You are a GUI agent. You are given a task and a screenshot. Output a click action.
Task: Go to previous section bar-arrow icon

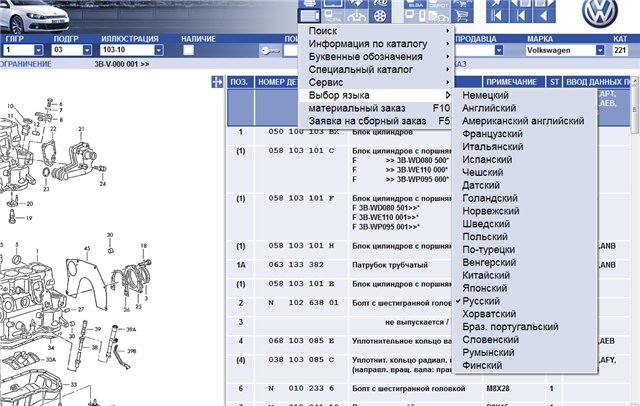(x=521, y=16)
